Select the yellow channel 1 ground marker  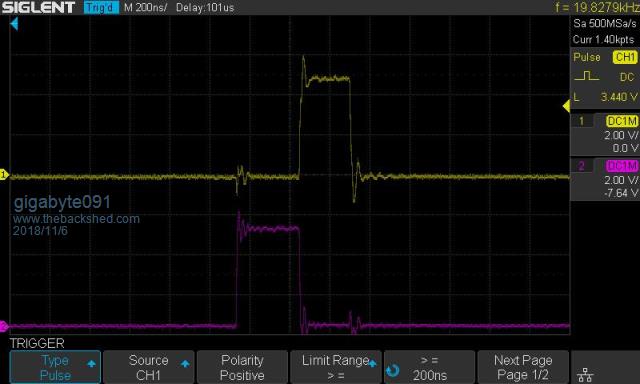4,175
